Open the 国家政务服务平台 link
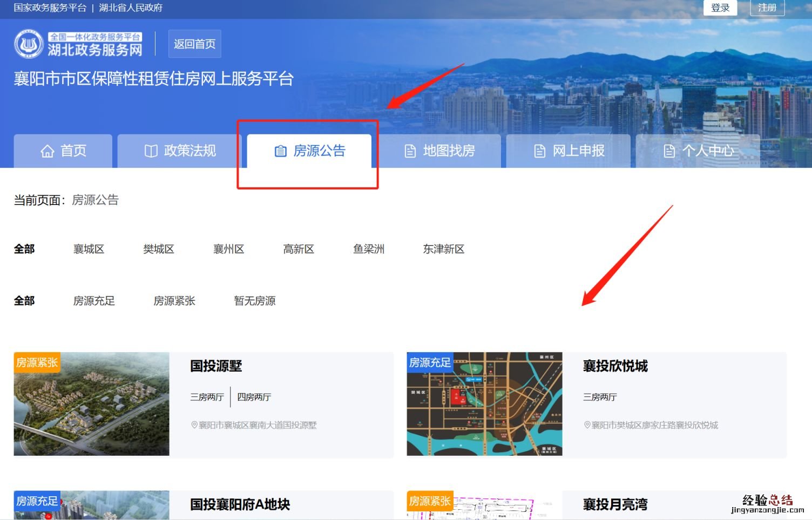 50,8
